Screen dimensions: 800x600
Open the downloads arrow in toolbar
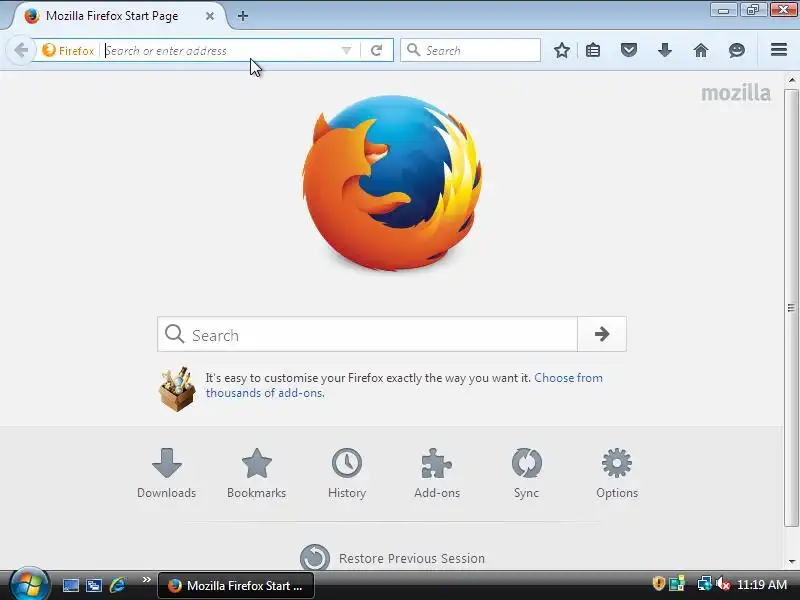pyautogui.click(x=665, y=50)
